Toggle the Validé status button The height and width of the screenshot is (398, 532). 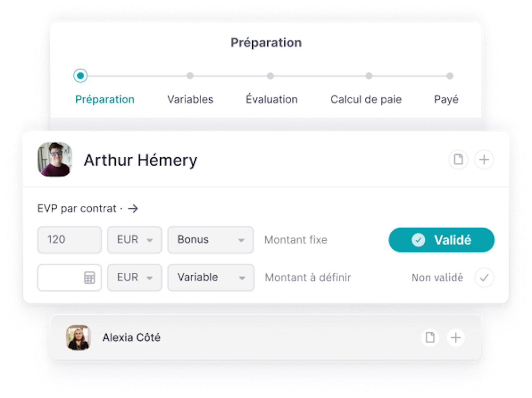pyautogui.click(x=442, y=240)
